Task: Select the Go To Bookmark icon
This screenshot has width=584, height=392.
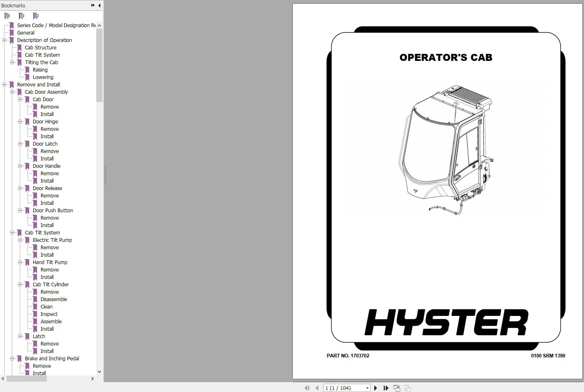Action: click(36, 16)
